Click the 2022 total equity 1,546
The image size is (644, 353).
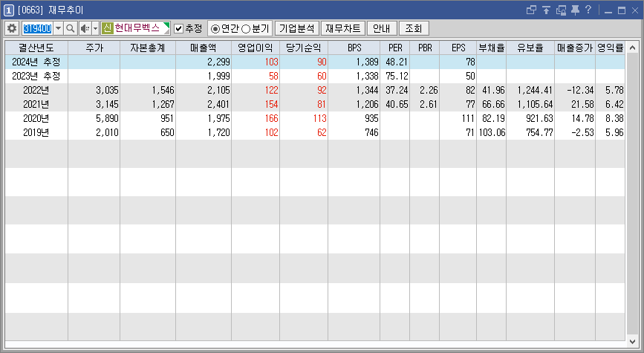point(163,90)
